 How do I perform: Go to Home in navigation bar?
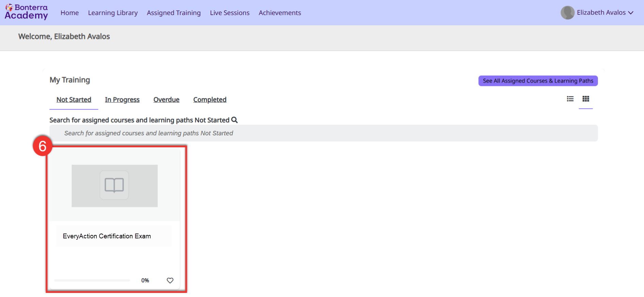pos(70,13)
